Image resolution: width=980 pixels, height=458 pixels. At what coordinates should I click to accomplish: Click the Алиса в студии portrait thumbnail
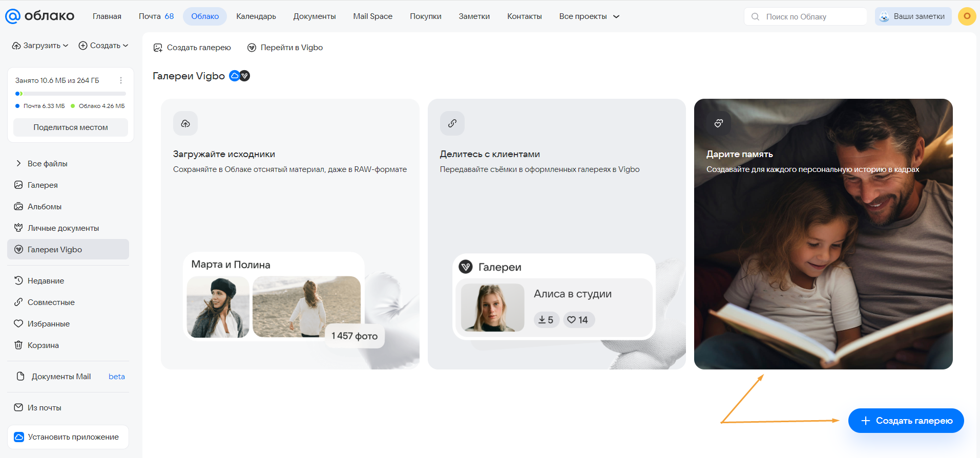point(492,308)
